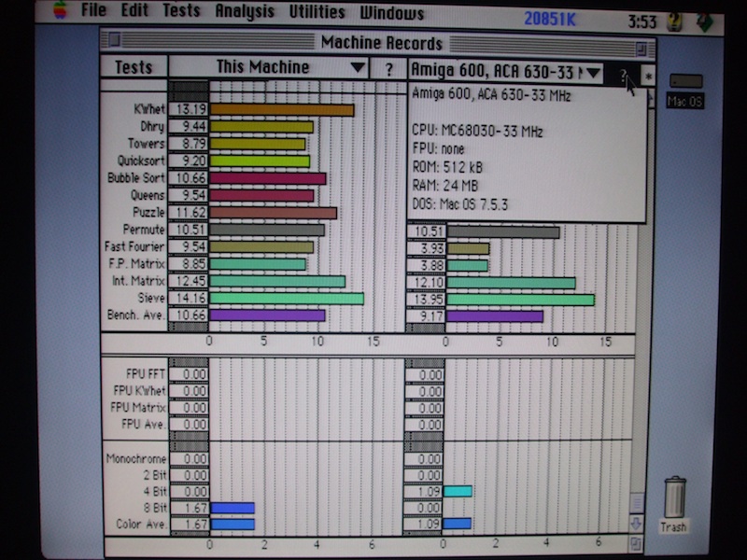Viewport: 747px width, 560px height.
Task: Open the Tests menu
Action: pos(181,12)
